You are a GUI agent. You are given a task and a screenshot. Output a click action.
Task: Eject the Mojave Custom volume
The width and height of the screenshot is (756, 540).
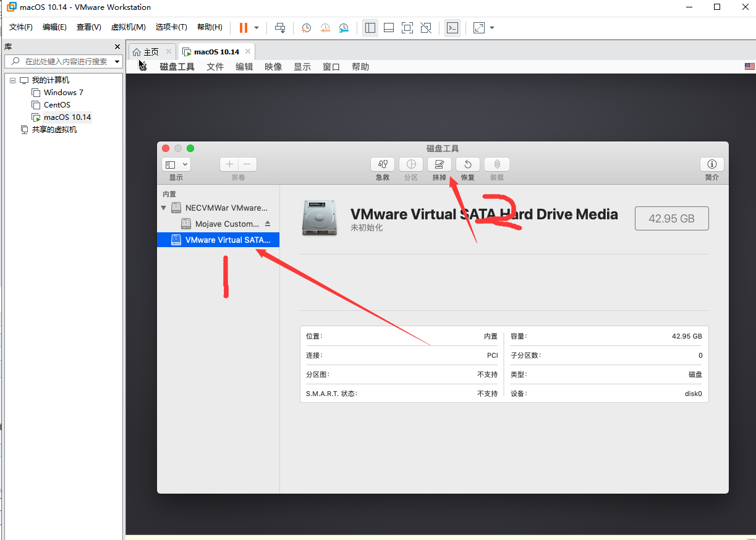(x=268, y=224)
